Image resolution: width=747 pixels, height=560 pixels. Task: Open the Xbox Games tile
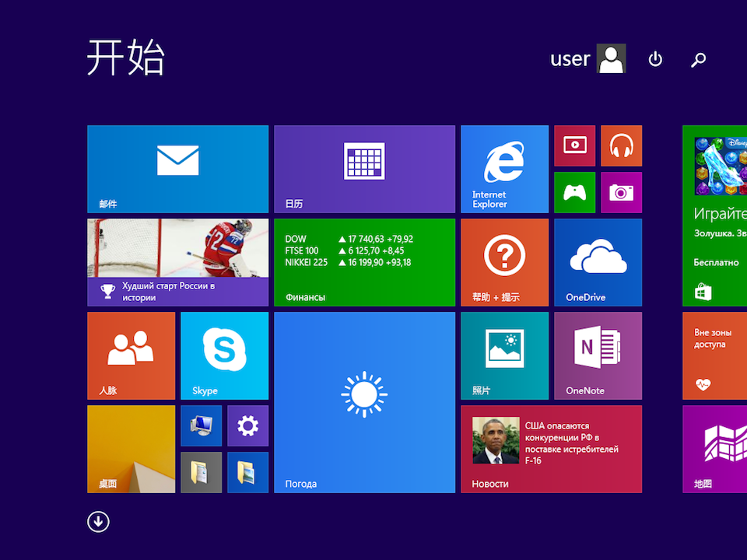click(x=574, y=192)
